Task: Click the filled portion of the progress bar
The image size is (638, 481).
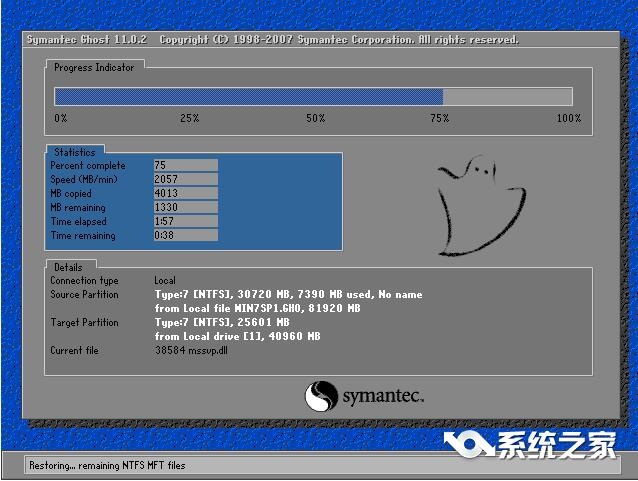Action: [248, 97]
